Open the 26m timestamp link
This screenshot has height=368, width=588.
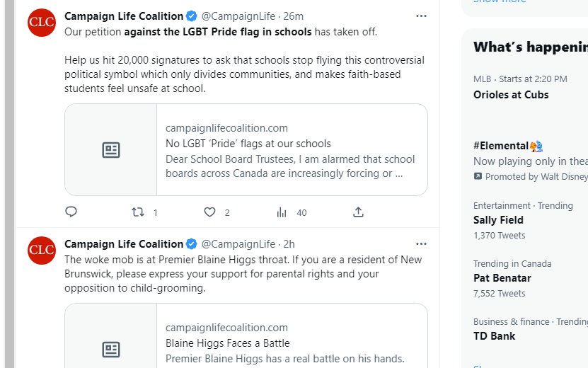coord(293,16)
